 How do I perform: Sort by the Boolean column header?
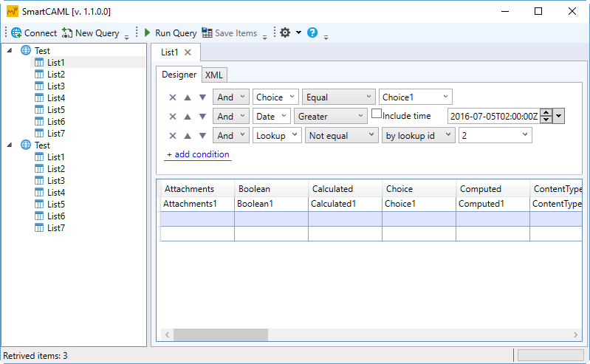pyautogui.click(x=271, y=188)
